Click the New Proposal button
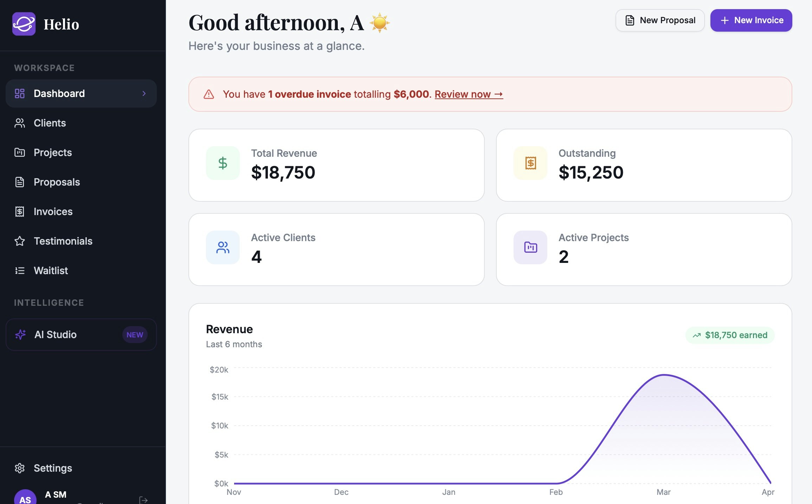Image resolution: width=812 pixels, height=504 pixels. click(660, 20)
